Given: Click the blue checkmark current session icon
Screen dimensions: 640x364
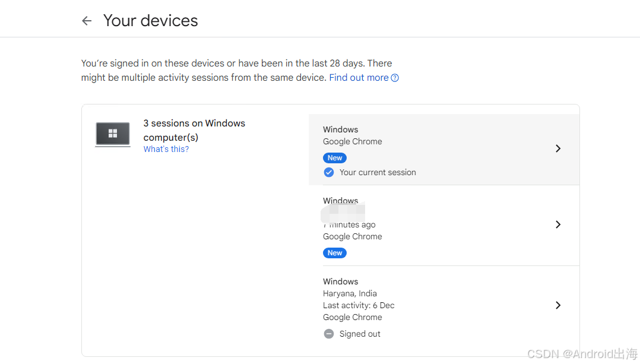Looking at the screenshot, I should [x=329, y=172].
